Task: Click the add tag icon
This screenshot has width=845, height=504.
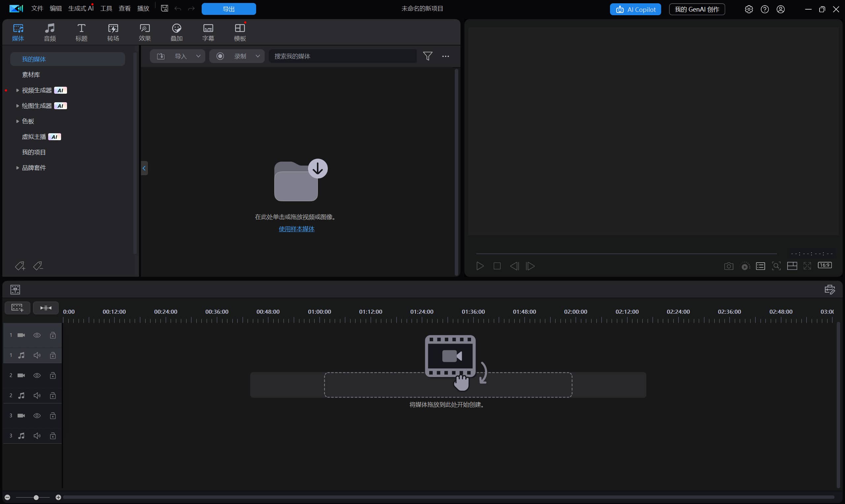Action: tap(20, 266)
